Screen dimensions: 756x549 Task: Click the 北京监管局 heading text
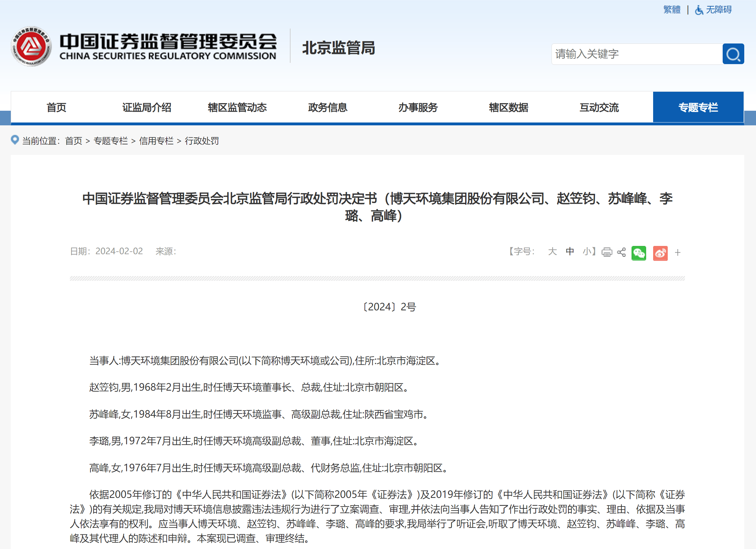(x=339, y=48)
